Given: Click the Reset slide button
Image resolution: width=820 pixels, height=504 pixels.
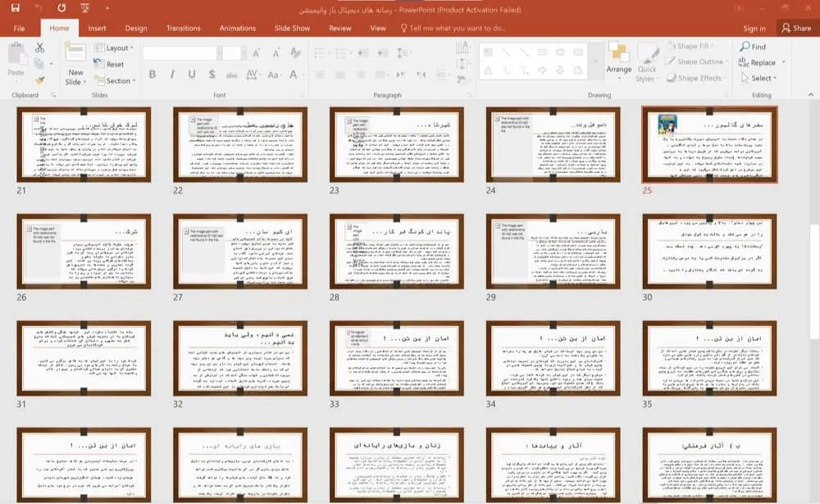Looking at the screenshot, I should click(111, 64).
